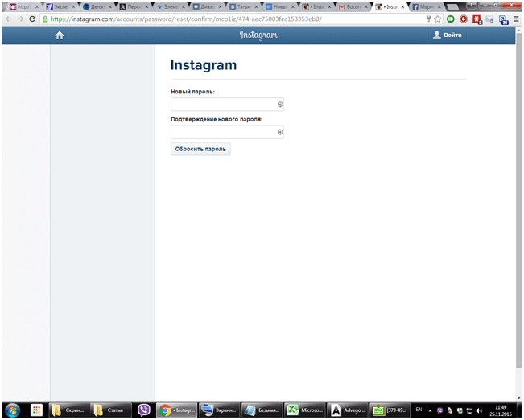Click the Chrome Instagram taskbar button

177,410
